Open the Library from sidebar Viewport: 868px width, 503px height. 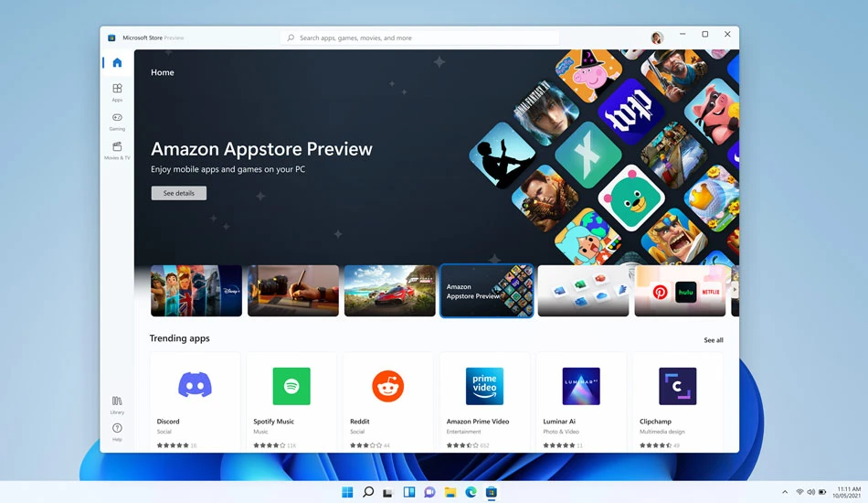pyautogui.click(x=117, y=404)
